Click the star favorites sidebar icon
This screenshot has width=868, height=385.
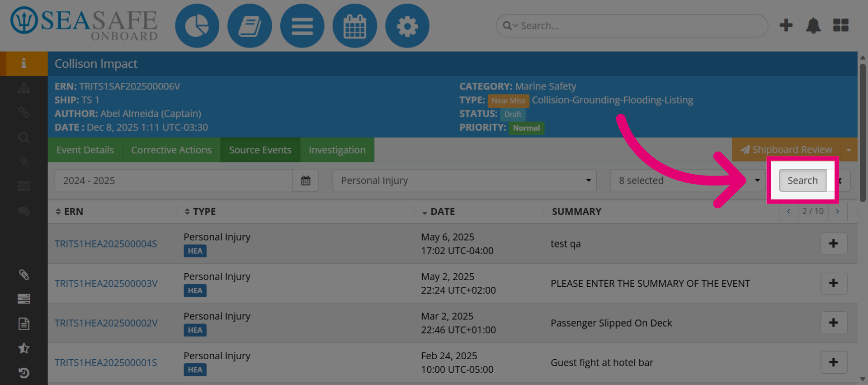(x=24, y=348)
